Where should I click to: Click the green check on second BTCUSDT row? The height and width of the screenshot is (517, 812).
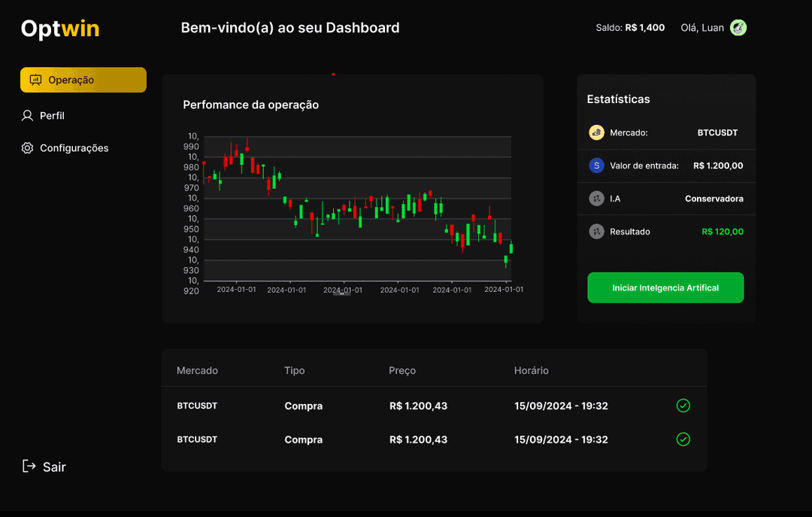click(683, 439)
